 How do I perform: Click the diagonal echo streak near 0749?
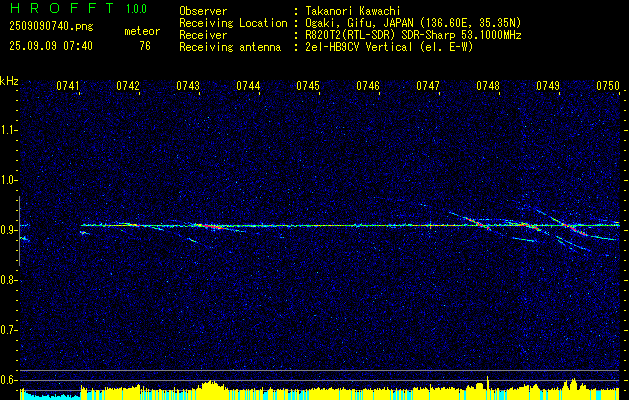(569, 227)
